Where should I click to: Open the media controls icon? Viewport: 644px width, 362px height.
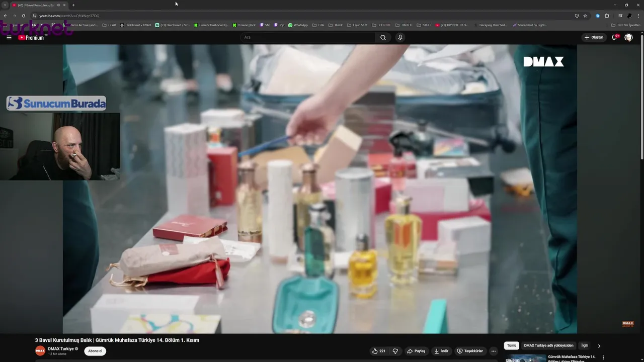[620, 16]
